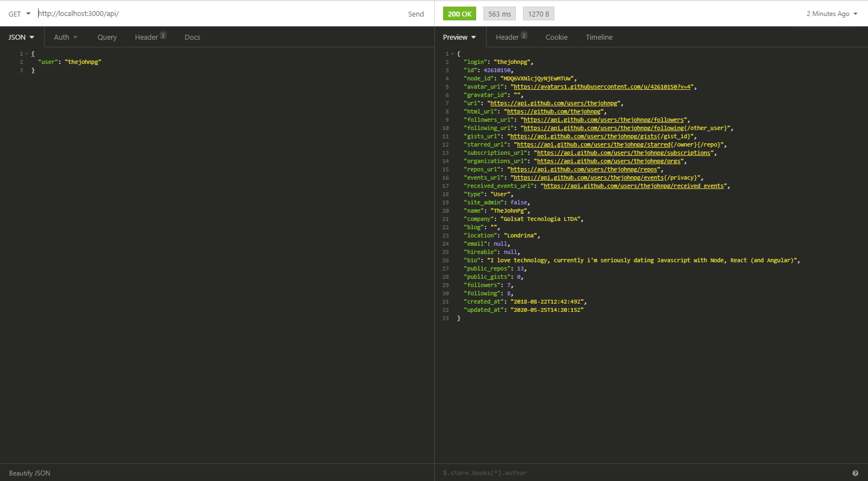Open the Preview mode dropdown

(460, 37)
